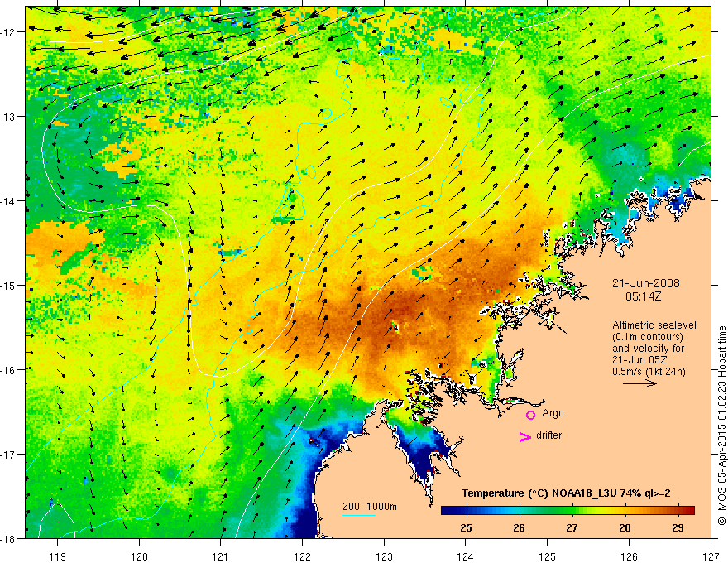Click the latitude axis label '-18'
Screen dimensions: 728x563
(9, 539)
